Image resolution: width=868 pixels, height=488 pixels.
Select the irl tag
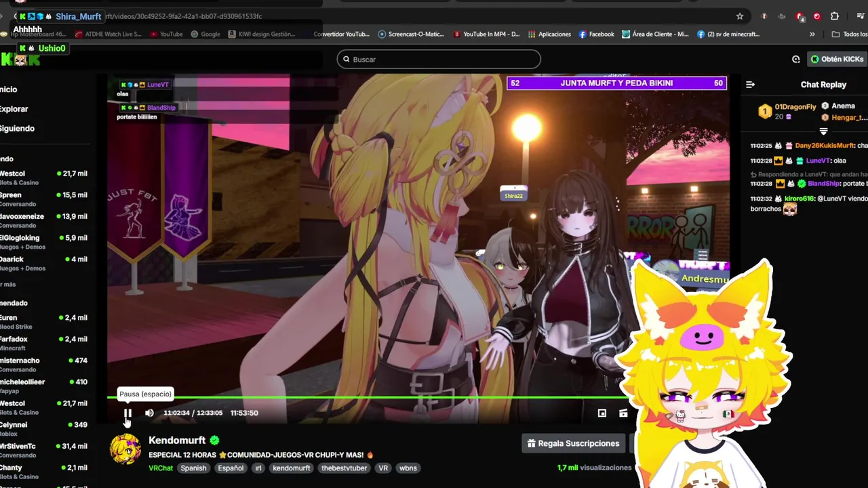click(258, 468)
